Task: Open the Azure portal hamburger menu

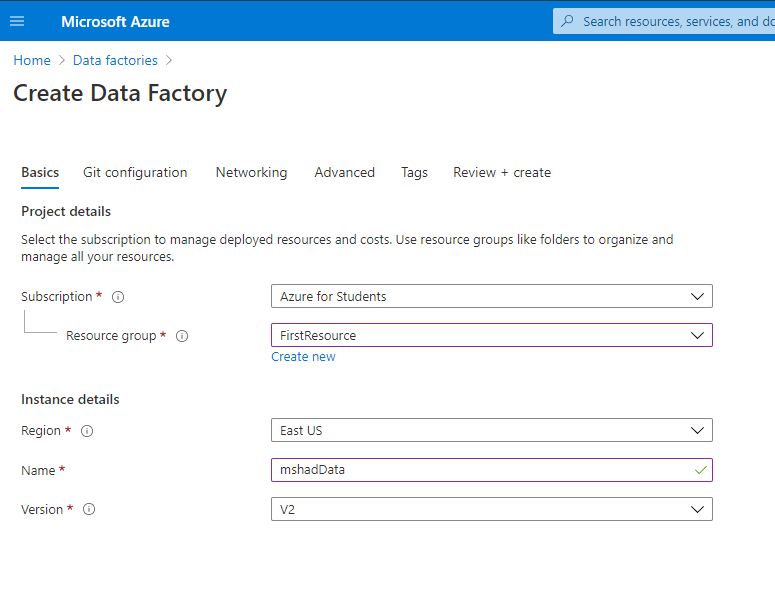Action: [17, 21]
